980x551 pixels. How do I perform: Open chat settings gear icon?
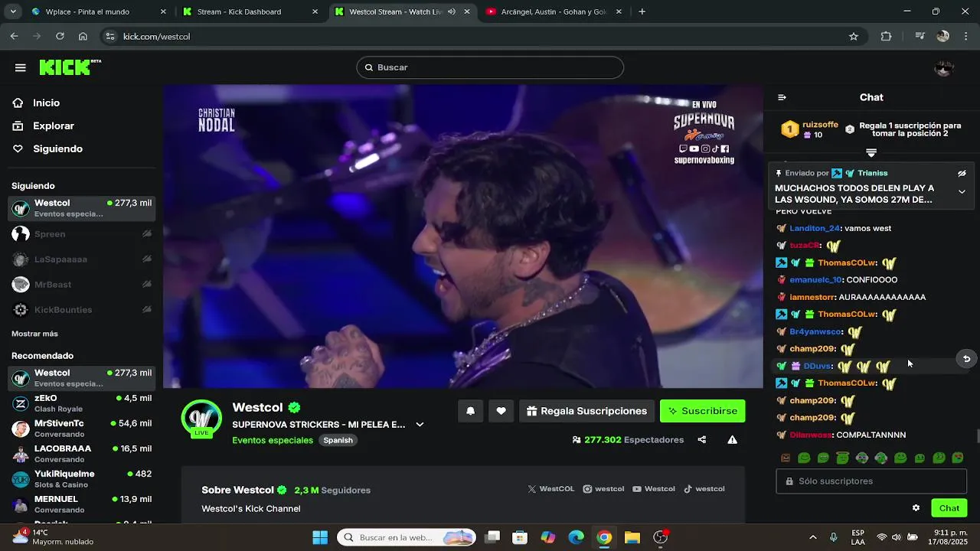click(916, 508)
